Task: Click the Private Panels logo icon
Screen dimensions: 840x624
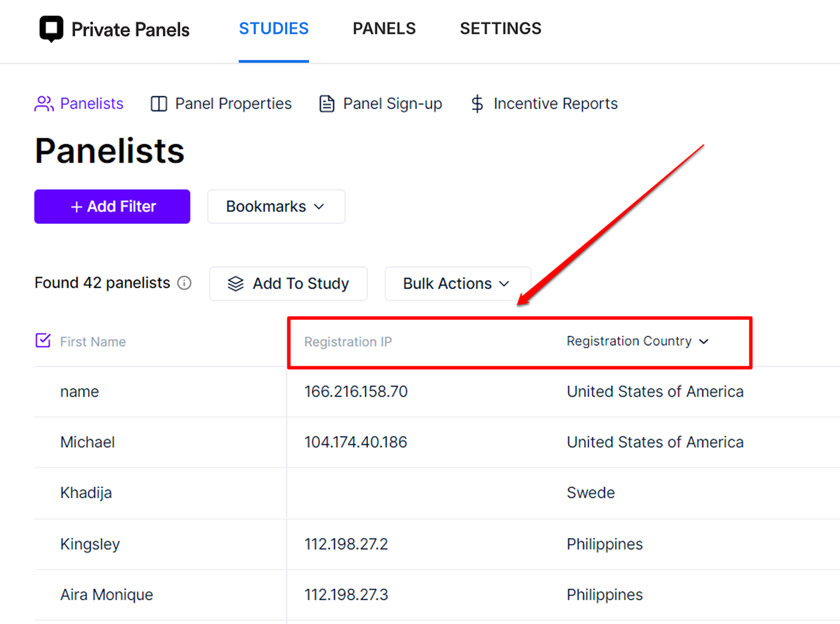Action: tap(51, 29)
